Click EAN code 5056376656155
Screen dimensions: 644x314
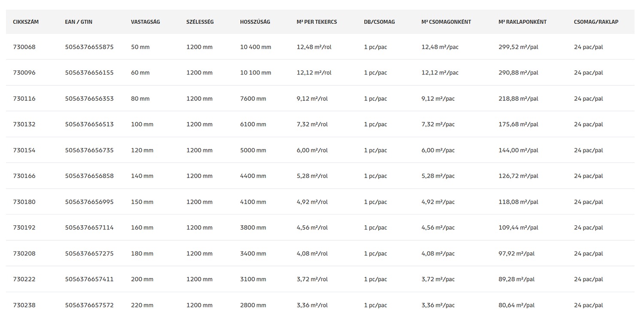(x=89, y=73)
